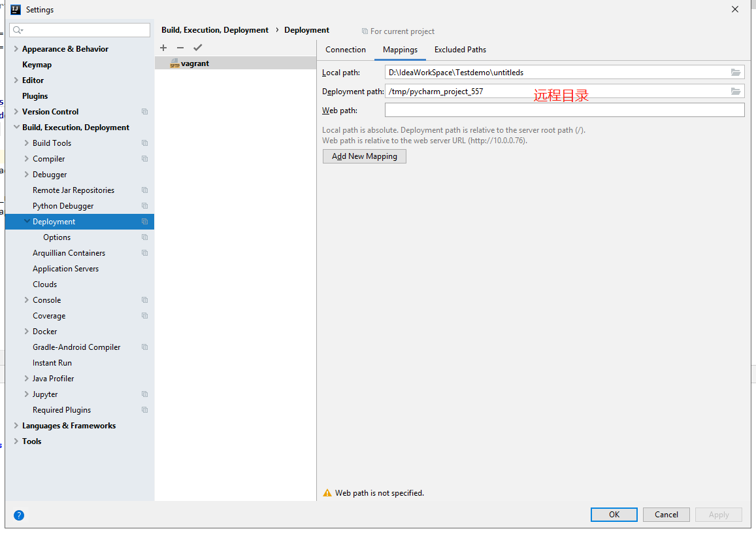Expand the Compiler node
Image resolution: width=756 pixels, height=533 pixels.
[27, 159]
